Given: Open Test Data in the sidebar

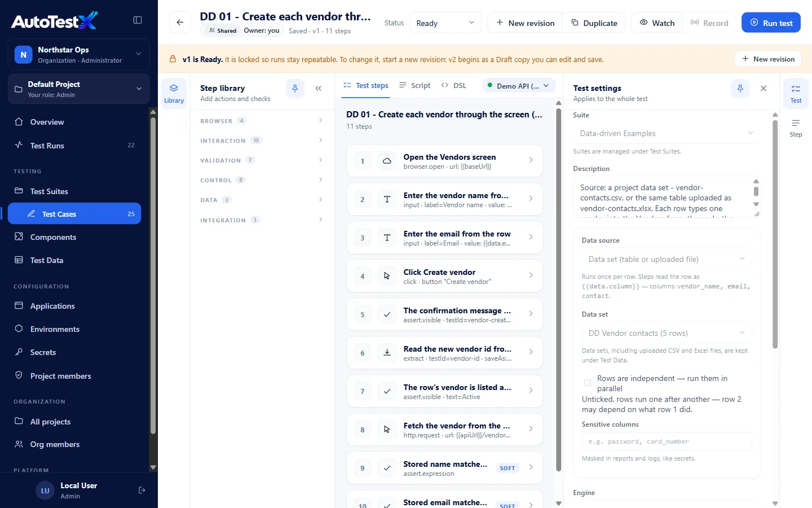Looking at the screenshot, I should [x=74, y=260].
